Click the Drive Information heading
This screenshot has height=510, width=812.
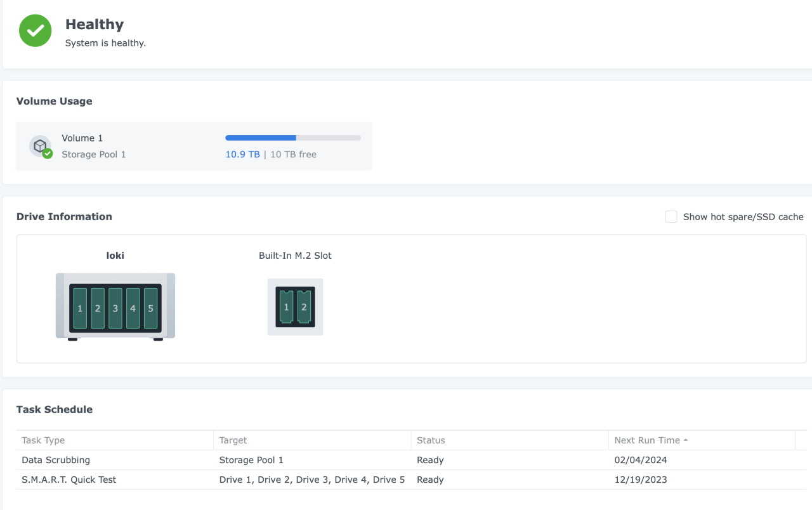click(x=64, y=216)
